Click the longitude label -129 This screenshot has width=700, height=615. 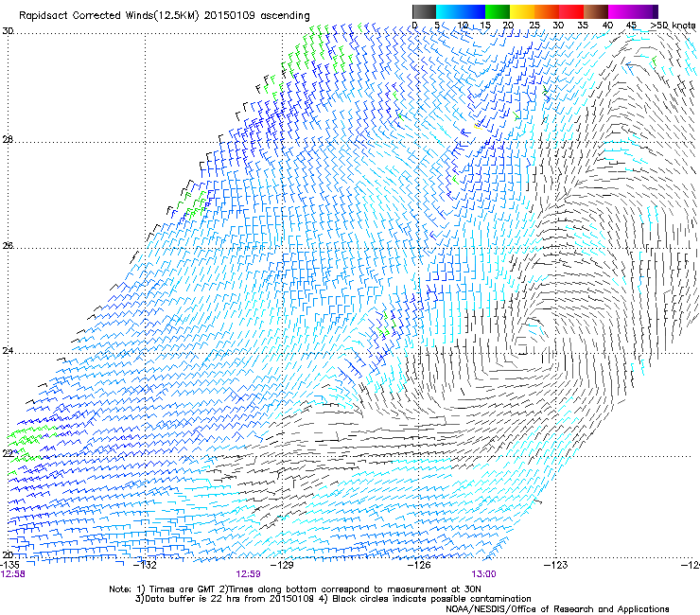(284, 565)
